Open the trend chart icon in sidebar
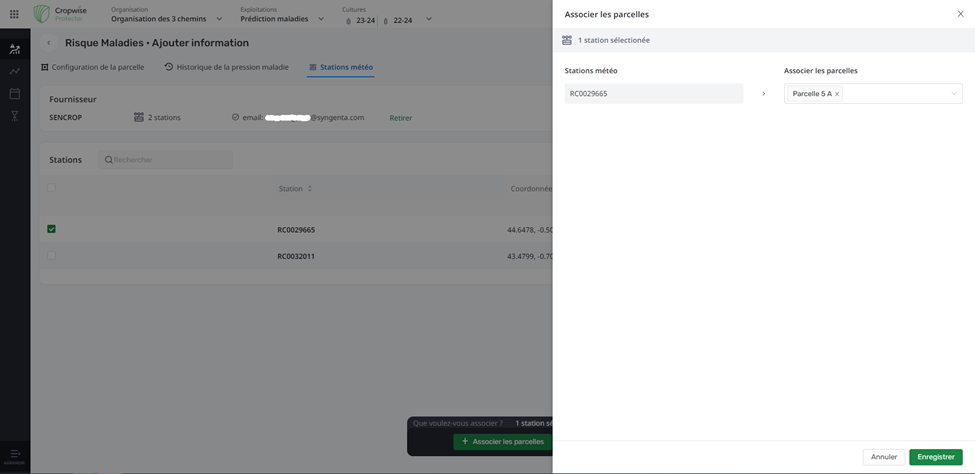This screenshot has height=474, width=975. tap(14, 71)
